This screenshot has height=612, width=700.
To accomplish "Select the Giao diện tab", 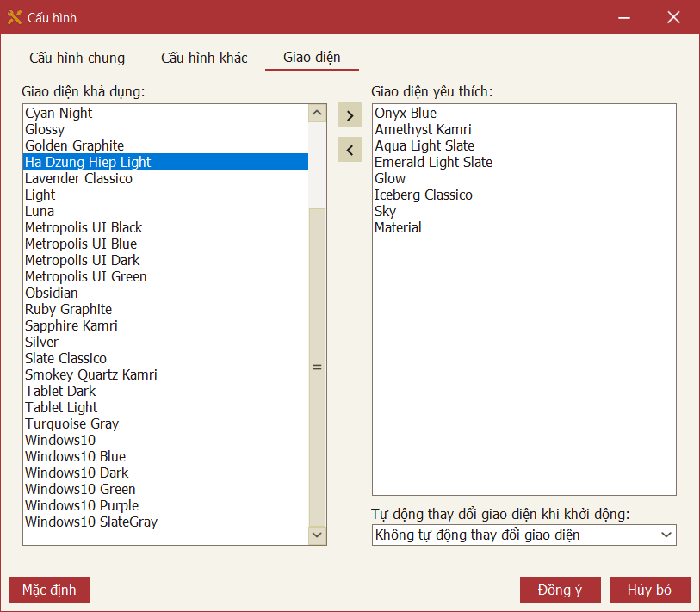I will [312, 58].
